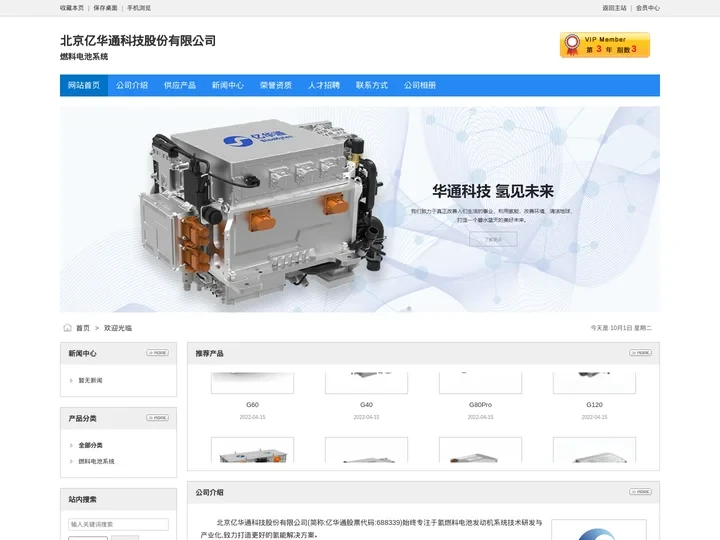Viewport: 720px width, 540px height.
Task: Open the 供应产品 nav tab
Action: [x=180, y=85]
